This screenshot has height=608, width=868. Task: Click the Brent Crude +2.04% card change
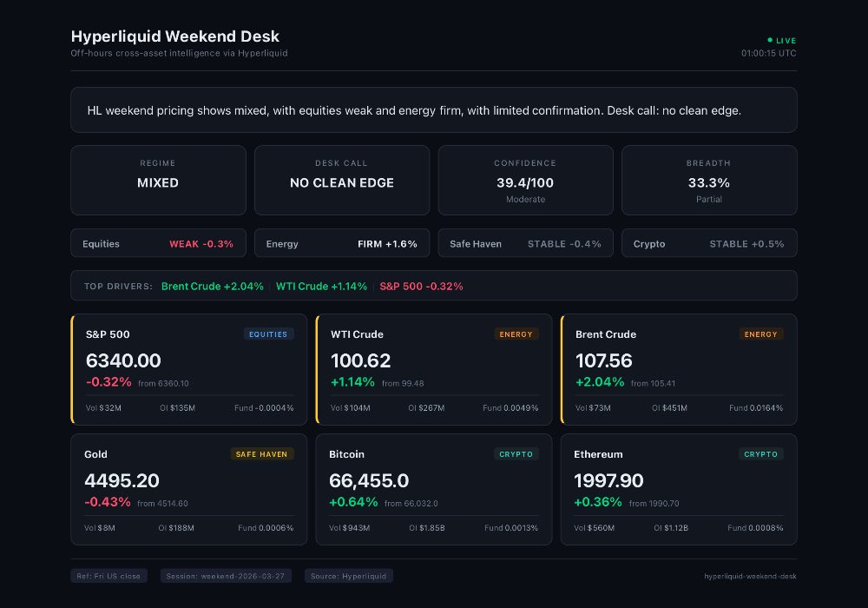tap(600, 382)
